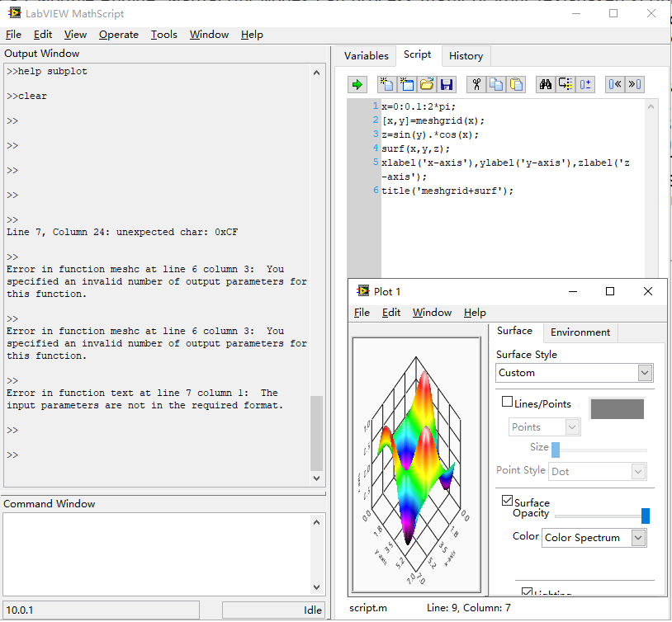Click script line 'surf(x,y,z);'
Image resolution: width=672 pixels, height=622 pixels.
tap(416, 149)
